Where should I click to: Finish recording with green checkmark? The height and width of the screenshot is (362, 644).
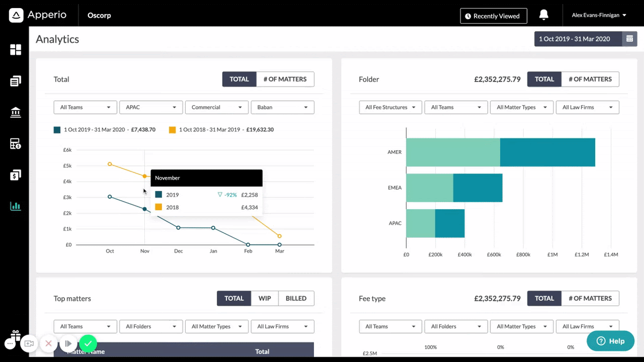tap(88, 343)
